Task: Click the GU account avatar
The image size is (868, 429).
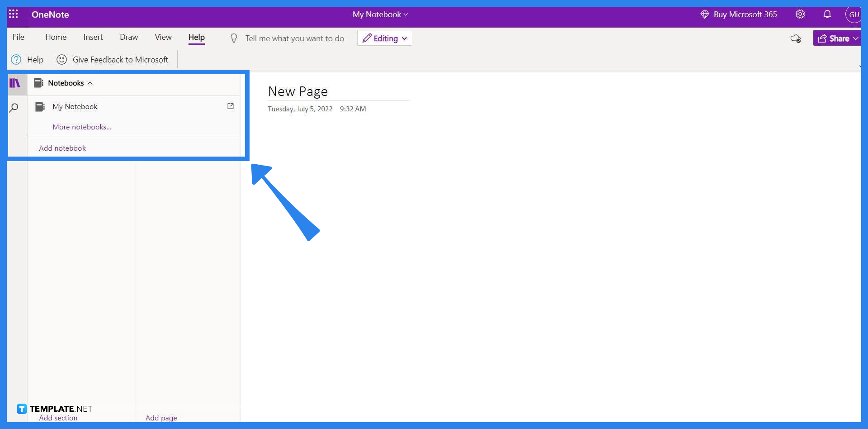Action: [854, 14]
